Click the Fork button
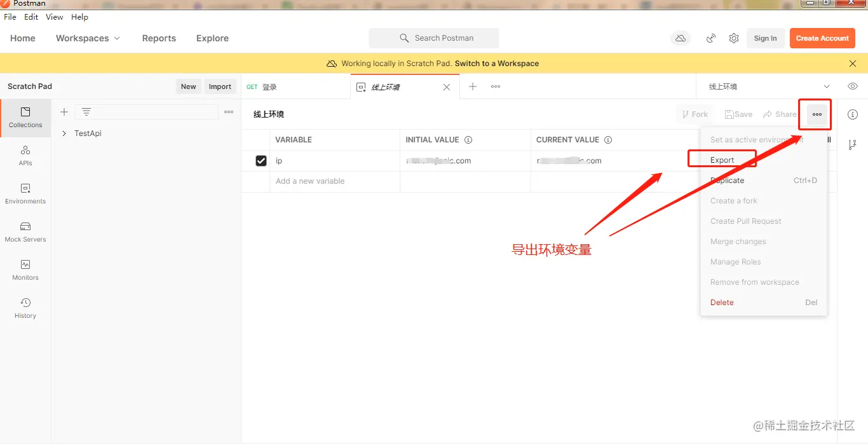The height and width of the screenshot is (445, 868). (x=695, y=114)
